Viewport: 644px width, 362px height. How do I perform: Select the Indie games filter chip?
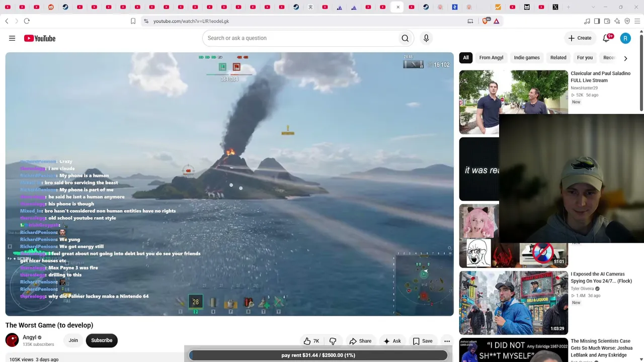click(x=527, y=58)
